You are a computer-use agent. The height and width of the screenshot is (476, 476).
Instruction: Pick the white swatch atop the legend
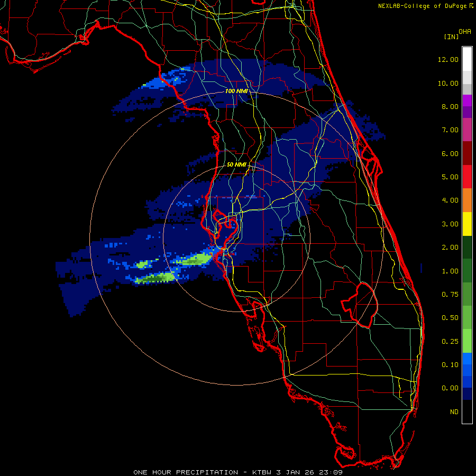(467, 59)
